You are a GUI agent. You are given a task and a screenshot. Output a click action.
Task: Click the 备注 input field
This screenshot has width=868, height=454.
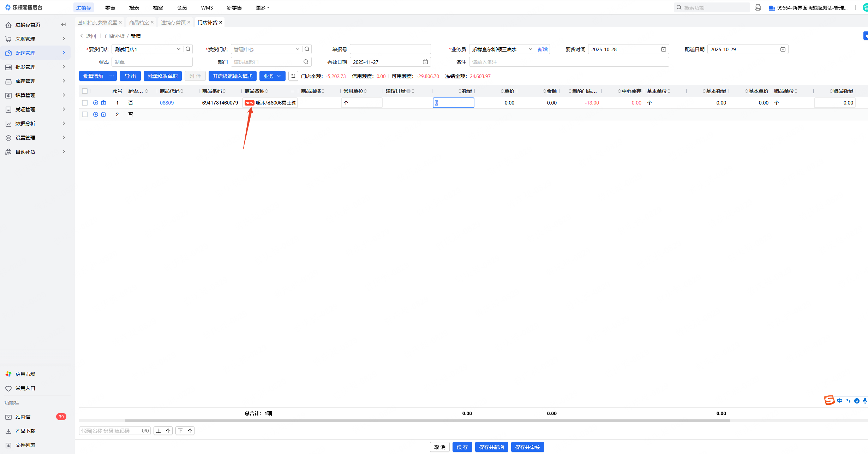568,62
